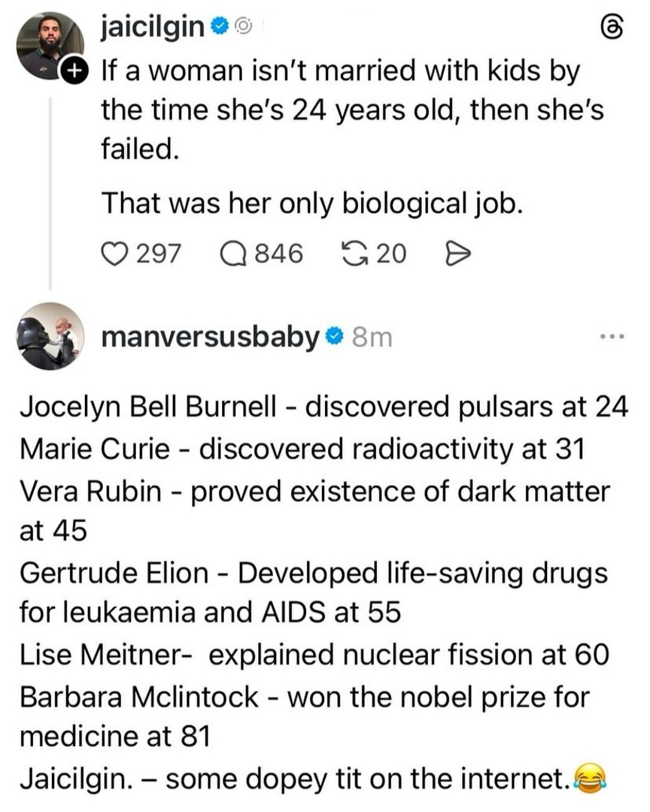Open the post text "That was her only biological job."
Image resolution: width=650 pixels, height=812 pixels.
tap(312, 203)
